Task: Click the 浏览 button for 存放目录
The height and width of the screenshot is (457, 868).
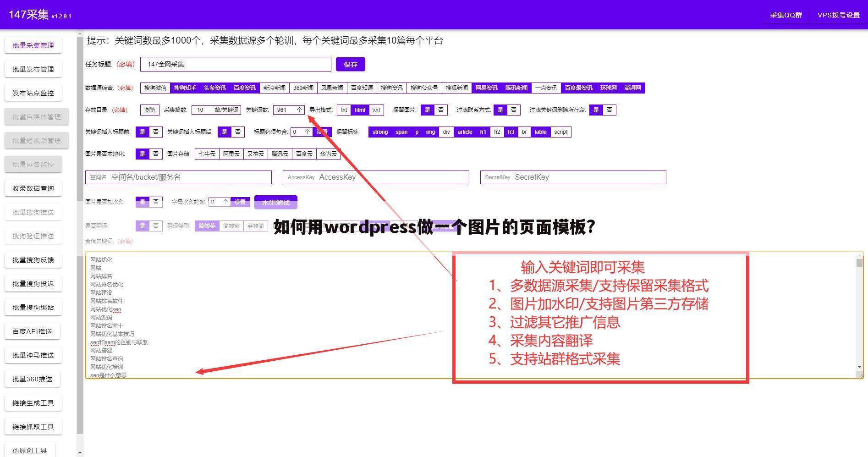Action: click(149, 110)
